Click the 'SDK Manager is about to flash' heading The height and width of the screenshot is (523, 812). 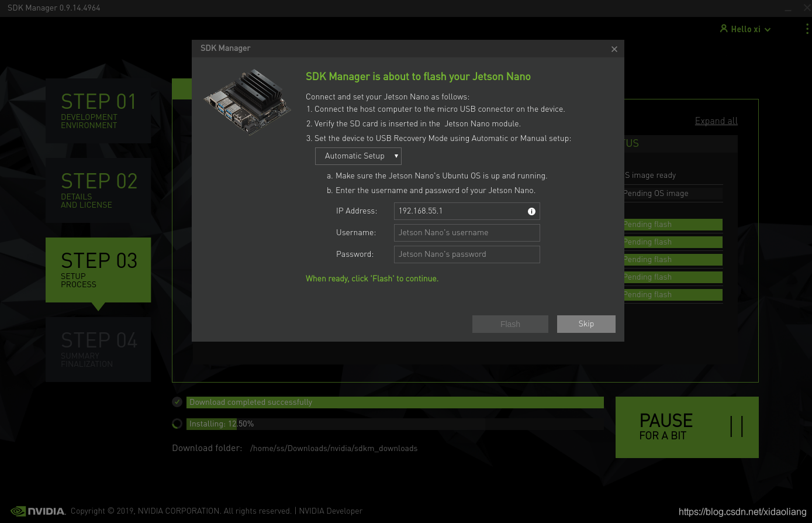[x=418, y=77]
